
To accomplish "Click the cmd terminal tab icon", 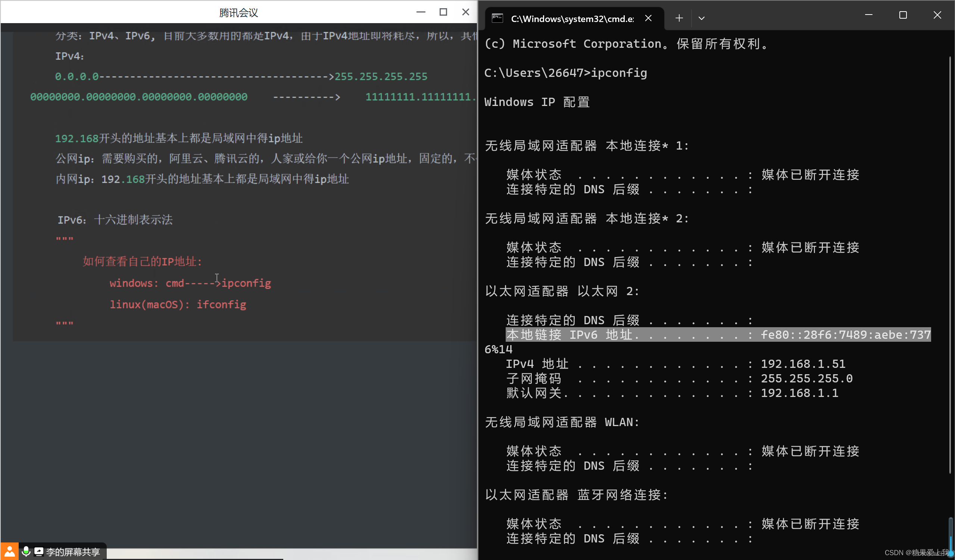I will coord(497,18).
